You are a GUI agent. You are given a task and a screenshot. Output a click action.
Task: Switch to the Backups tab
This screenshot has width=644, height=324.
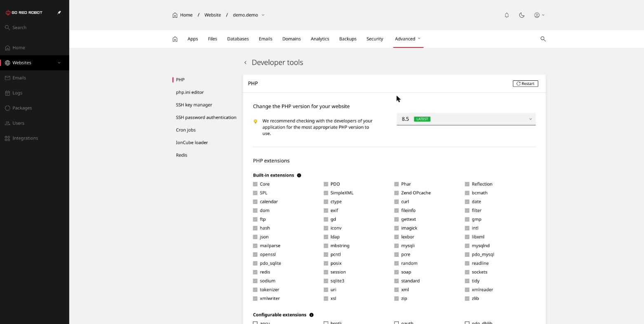tap(348, 39)
